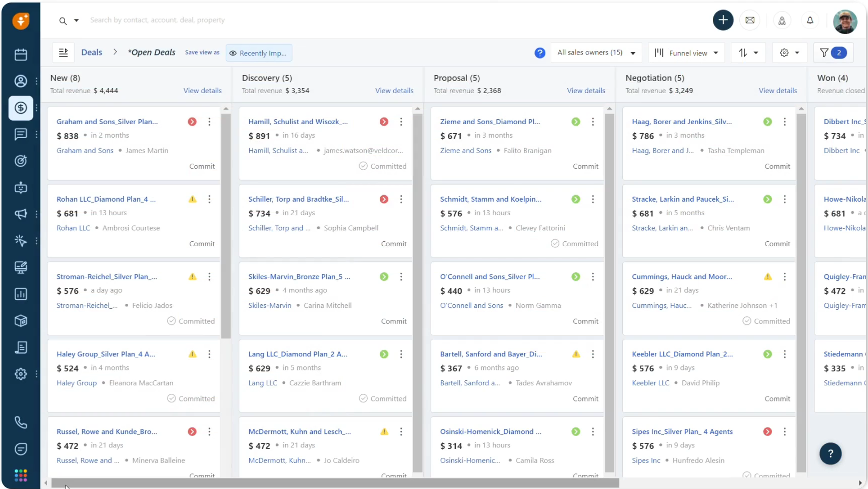Open the goals target icon in sidebar
868x489 pixels.
coord(21,161)
